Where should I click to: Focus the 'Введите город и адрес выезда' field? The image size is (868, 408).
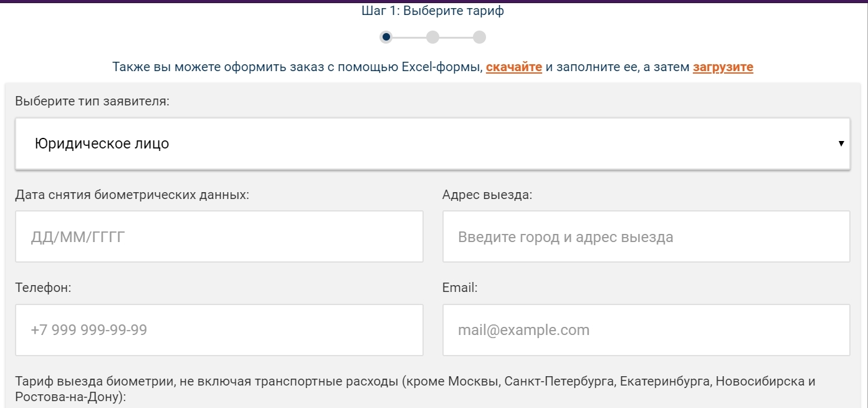point(646,236)
